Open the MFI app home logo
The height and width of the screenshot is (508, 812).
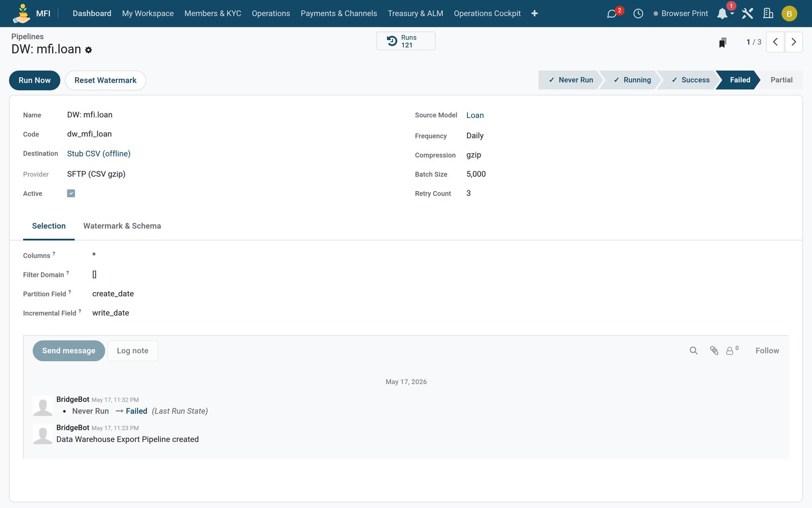tap(21, 13)
